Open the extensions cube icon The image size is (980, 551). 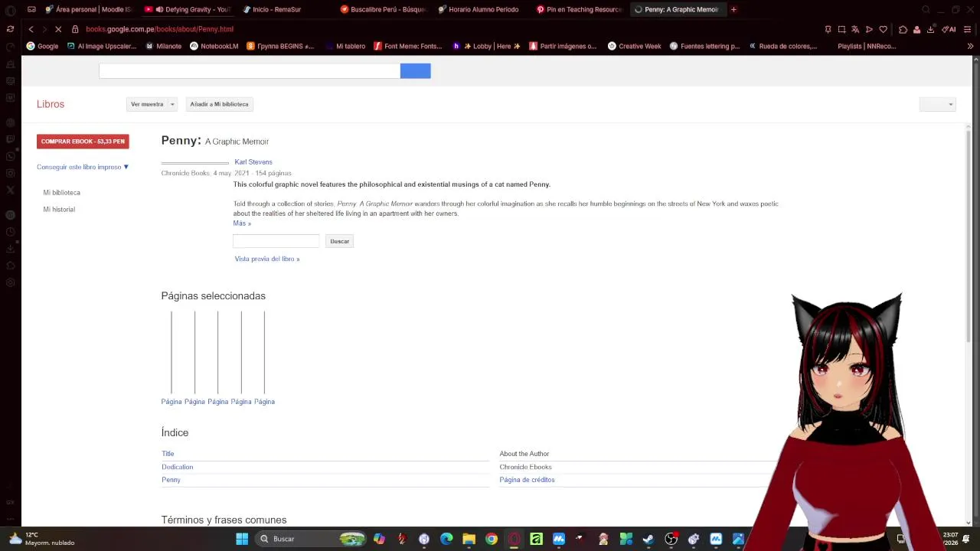pos(903,29)
